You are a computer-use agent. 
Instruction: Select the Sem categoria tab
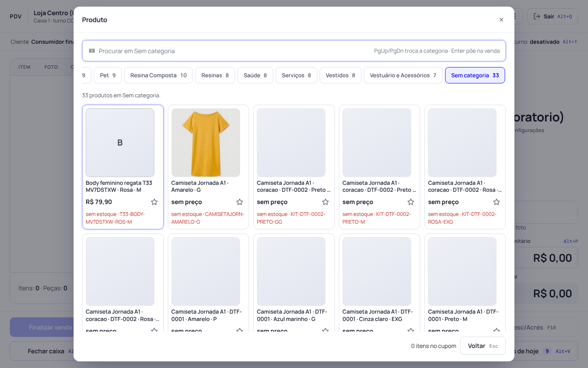click(475, 75)
